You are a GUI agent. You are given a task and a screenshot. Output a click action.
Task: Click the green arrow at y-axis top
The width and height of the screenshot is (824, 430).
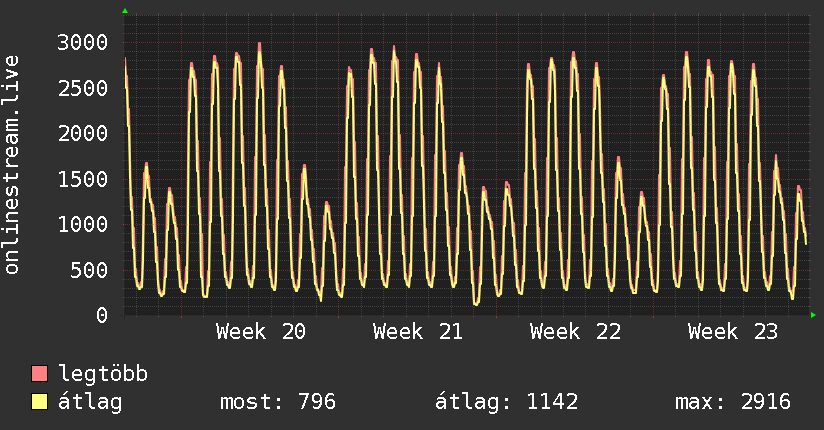[x=125, y=11]
